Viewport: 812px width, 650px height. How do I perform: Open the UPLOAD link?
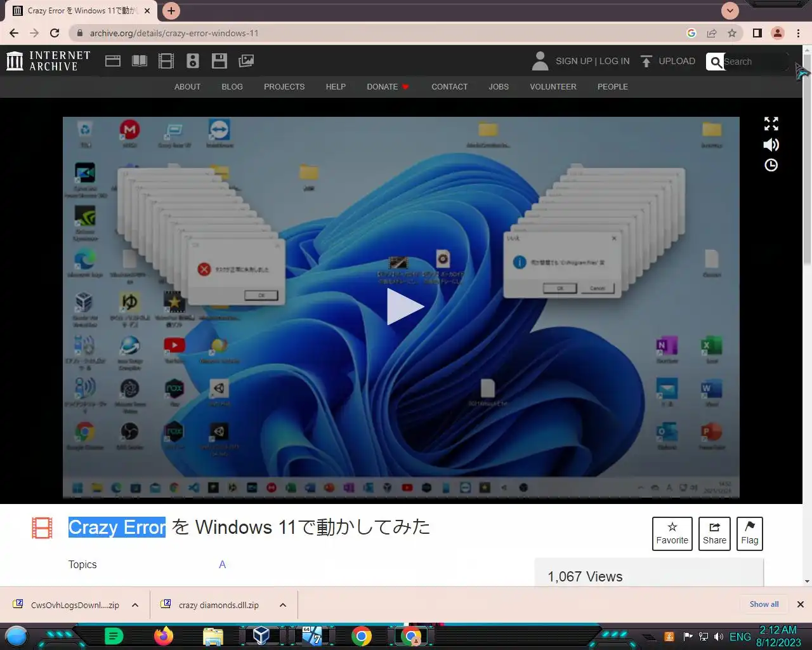point(677,61)
